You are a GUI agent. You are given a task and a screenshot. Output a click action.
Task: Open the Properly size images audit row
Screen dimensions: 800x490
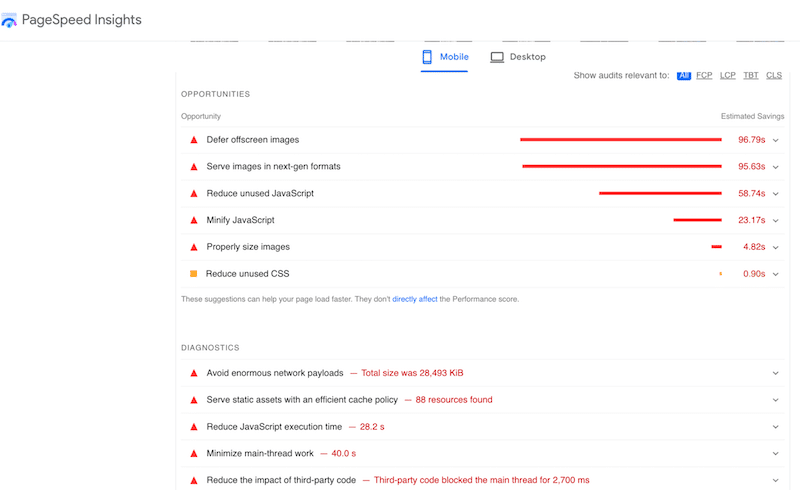point(248,247)
